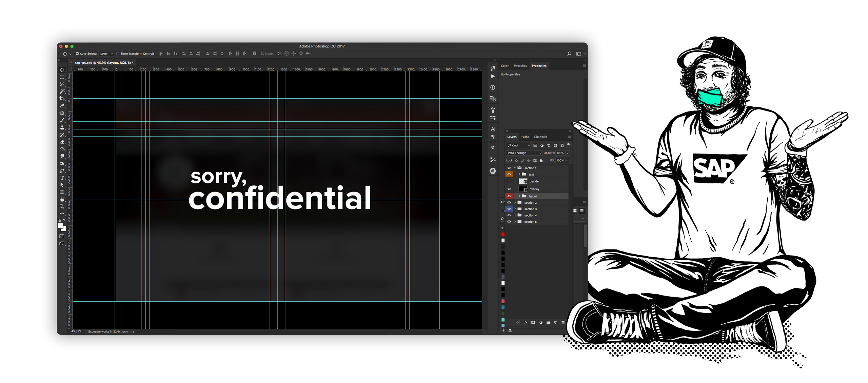Switch to the Color tab
Image resolution: width=868 pixels, height=383 pixels.
point(505,66)
